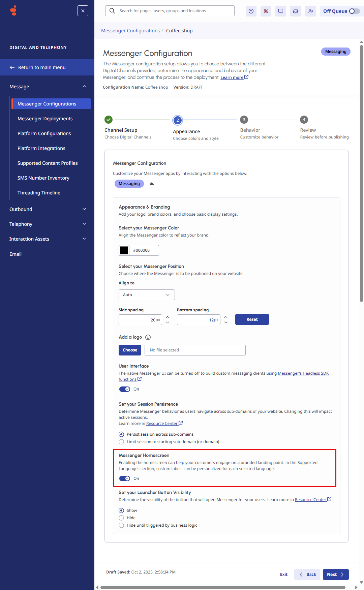Image resolution: width=364 pixels, height=590 pixels.
Task: Click the Reset spacing button
Action: point(252,319)
